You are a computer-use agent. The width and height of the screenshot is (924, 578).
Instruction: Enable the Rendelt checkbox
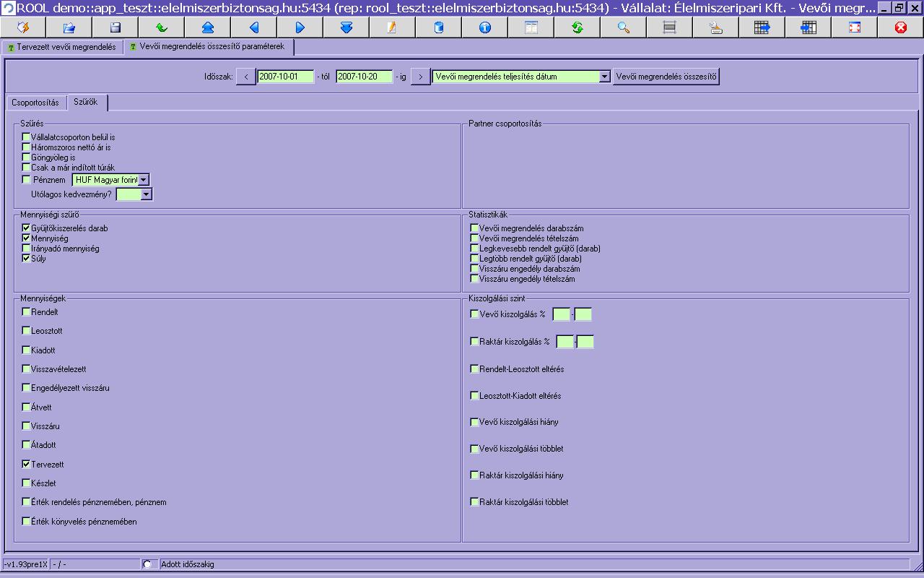pyautogui.click(x=27, y=312)
